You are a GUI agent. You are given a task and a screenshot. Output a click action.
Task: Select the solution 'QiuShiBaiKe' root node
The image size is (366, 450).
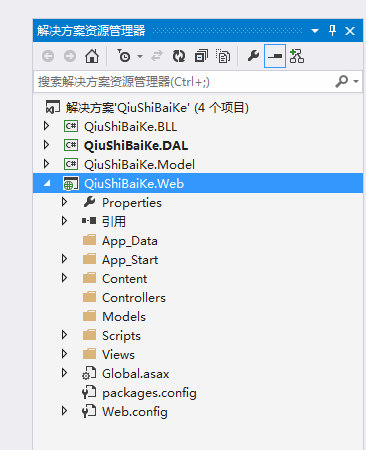click(157, 108)
